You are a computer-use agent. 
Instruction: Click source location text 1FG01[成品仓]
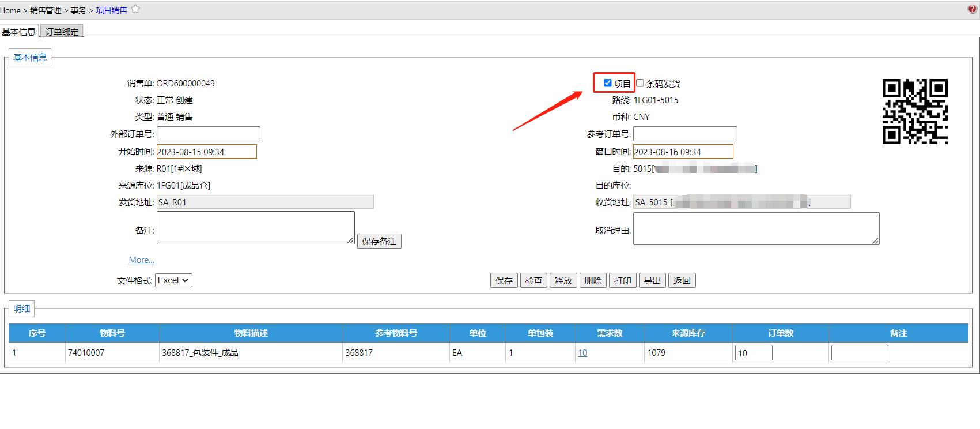pyautogui.click(x=183, y=186)
